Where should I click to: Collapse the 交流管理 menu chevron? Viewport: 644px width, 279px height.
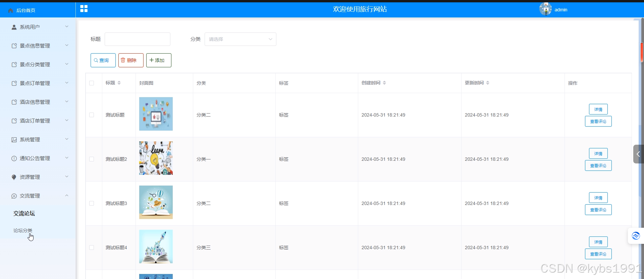[x=67, y=195]
